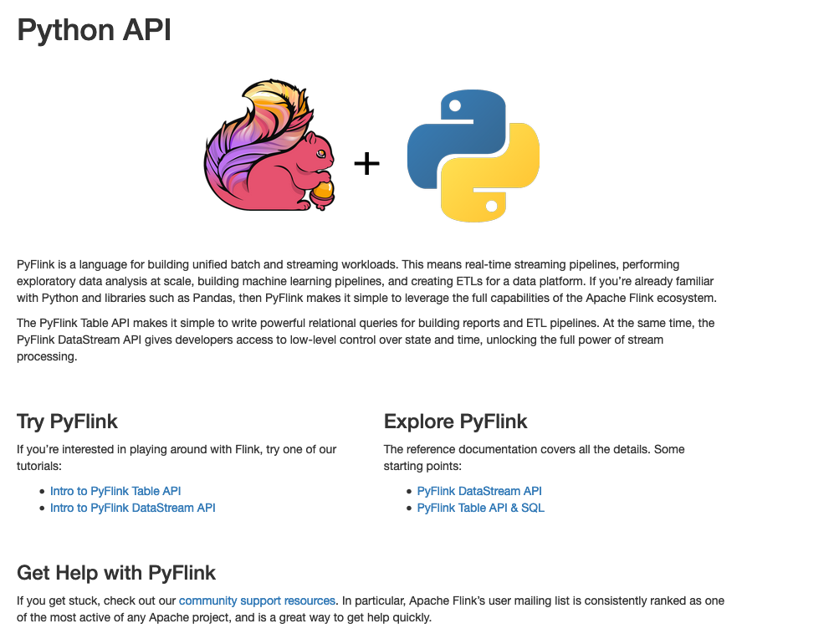Open the PyFlink Table API & SQL link
Viewport: 829px width, 644px height.
(x=481, y=509)
